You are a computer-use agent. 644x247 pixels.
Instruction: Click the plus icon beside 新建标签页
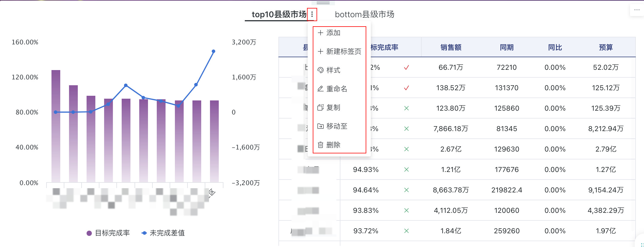tap(321, 51)
